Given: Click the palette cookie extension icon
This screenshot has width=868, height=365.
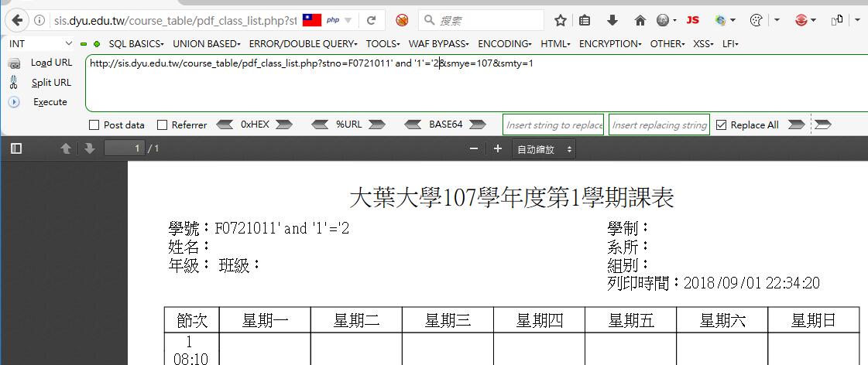Looking at the screenshot, I should pos(756,20).
